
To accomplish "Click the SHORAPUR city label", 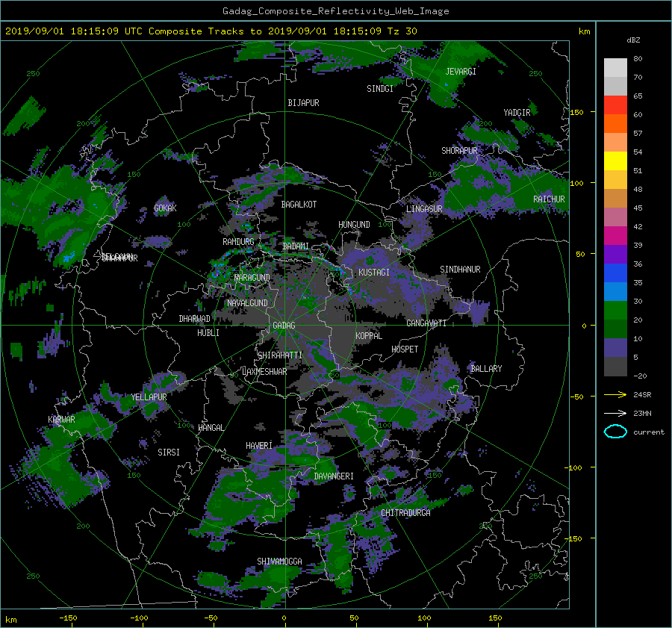I will [459, 151].
